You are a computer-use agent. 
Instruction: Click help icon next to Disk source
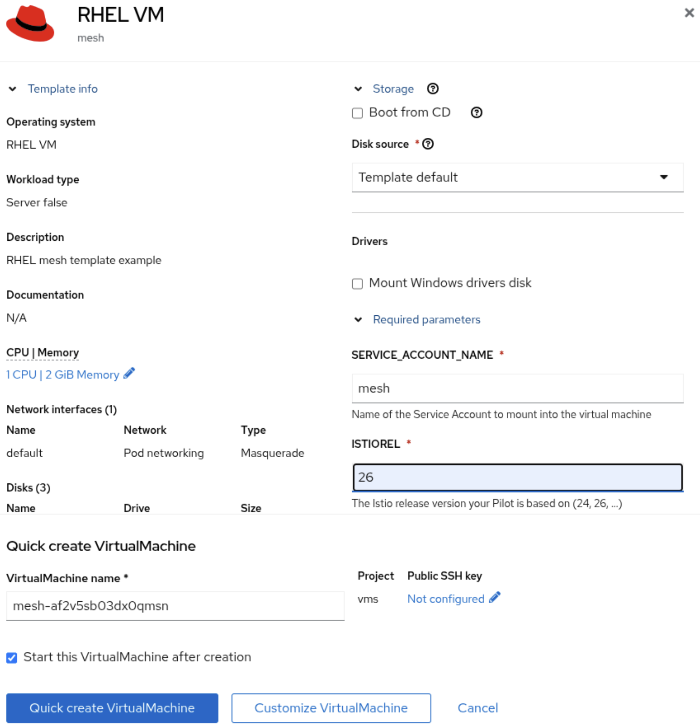(x=428, y=144)
